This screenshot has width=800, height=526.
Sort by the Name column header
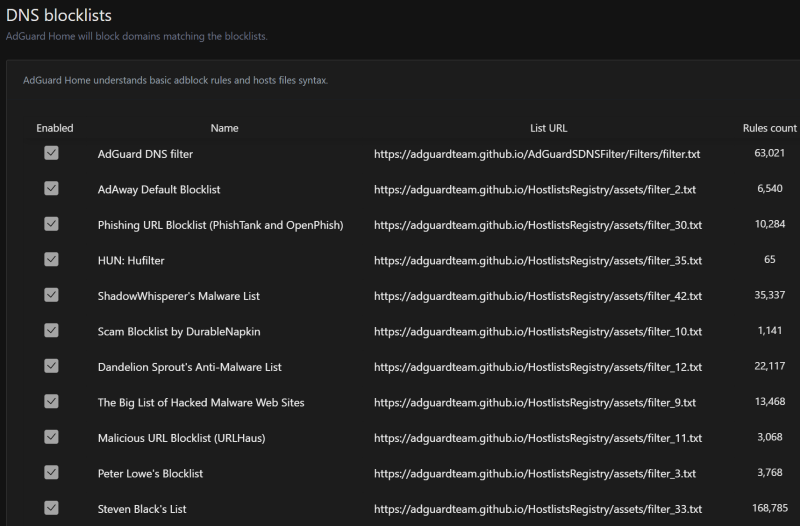click(x=224, y=128)
